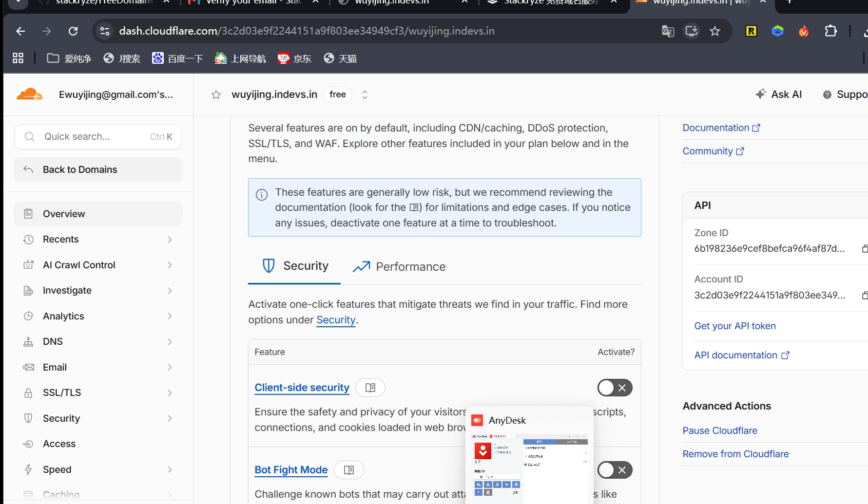Screen dimensions: 868x504
Task: Click the Cloudflare logo icon
Action: click(x=30, y=94)
